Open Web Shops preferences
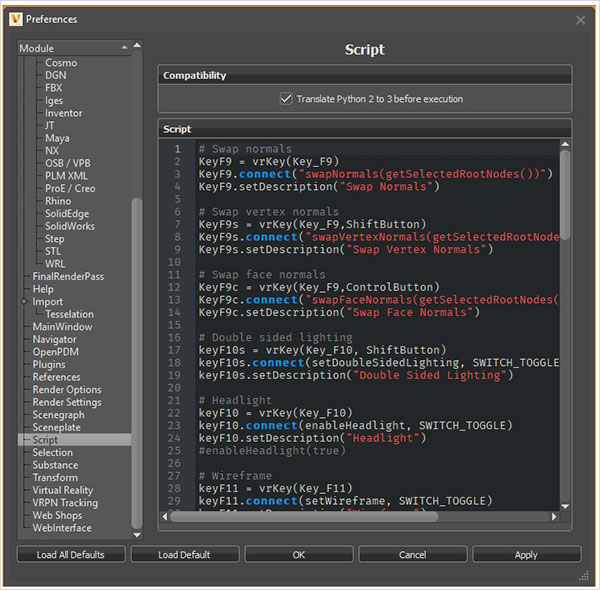The width and height of the screenshot is (600, 590). [x=57, y=515]
